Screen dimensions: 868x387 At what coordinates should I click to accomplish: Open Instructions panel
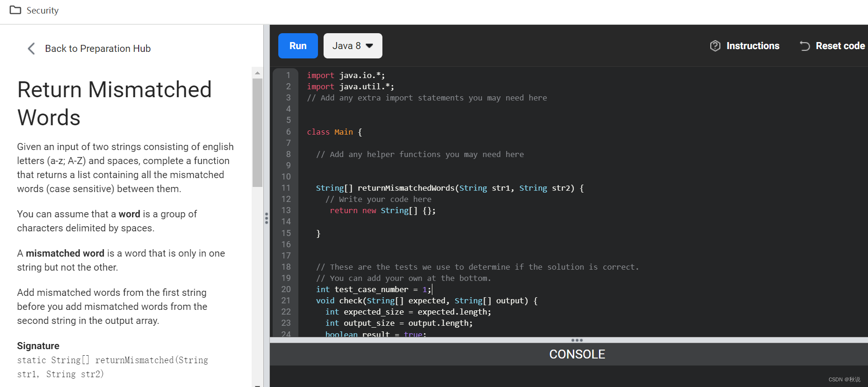(745, 46)
